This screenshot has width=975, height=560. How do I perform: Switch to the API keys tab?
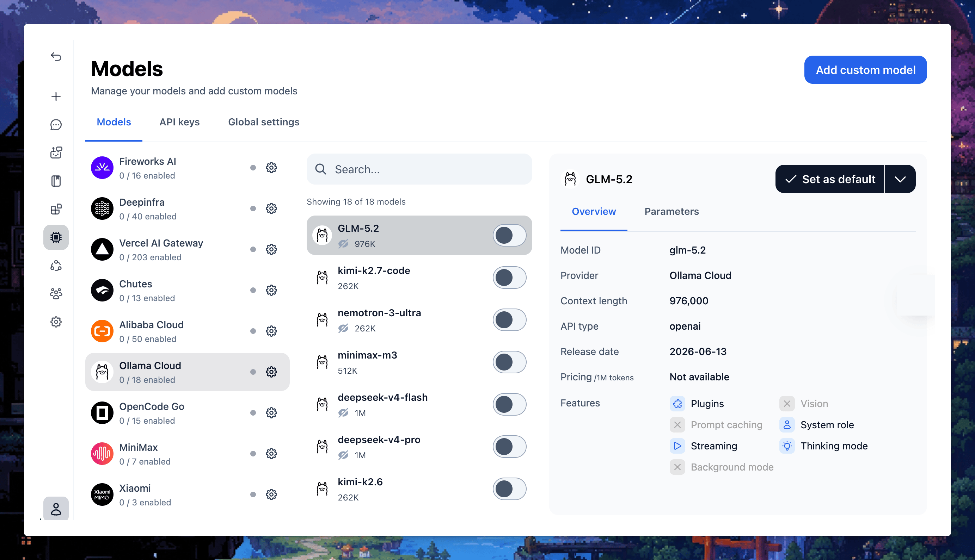(x=179, y=122)
